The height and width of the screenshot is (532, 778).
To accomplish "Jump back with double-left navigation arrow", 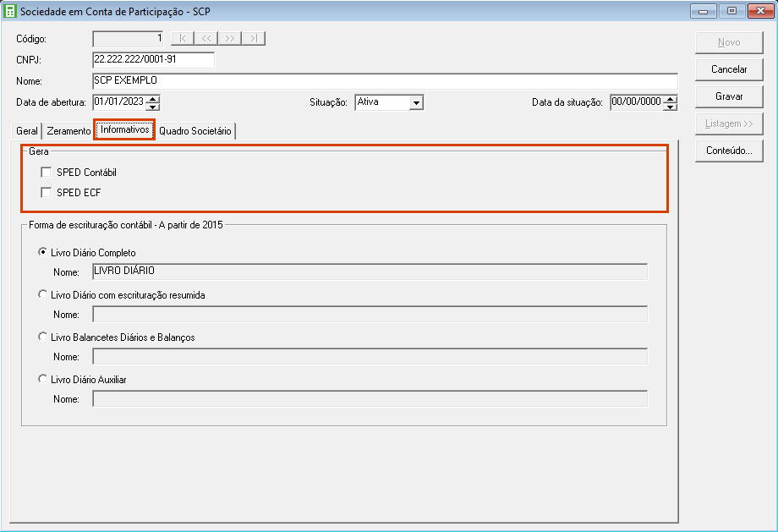I will (206, 38).
